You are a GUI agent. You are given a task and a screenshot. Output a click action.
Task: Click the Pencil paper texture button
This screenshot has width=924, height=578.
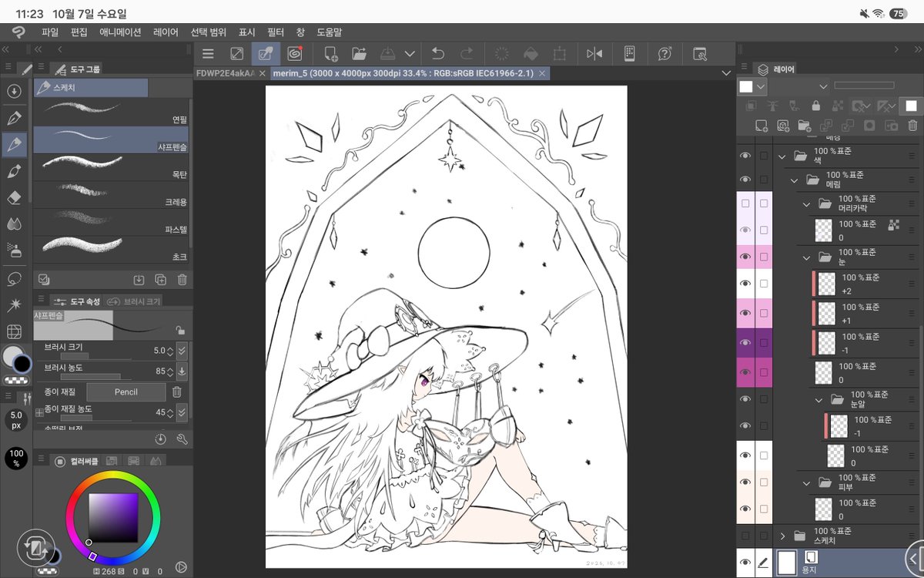pyautogui.click(x=126, y=391)
